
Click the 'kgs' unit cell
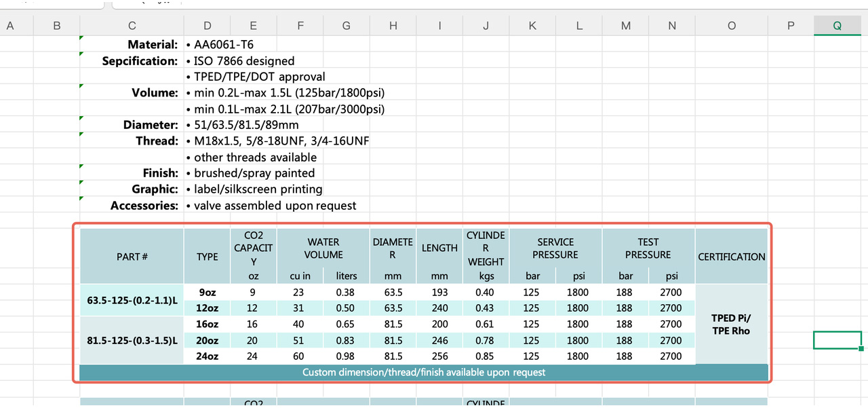tap(486, 276)
